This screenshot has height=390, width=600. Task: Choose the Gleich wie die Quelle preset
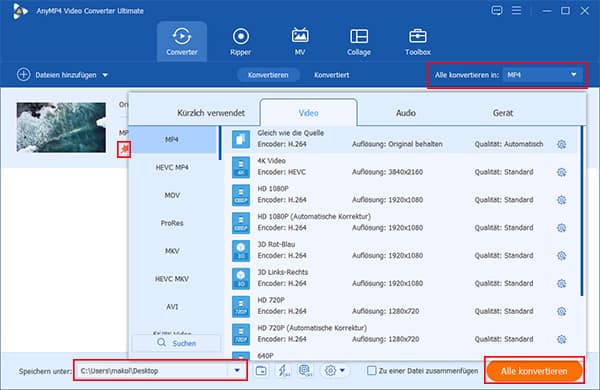point(400,139)
